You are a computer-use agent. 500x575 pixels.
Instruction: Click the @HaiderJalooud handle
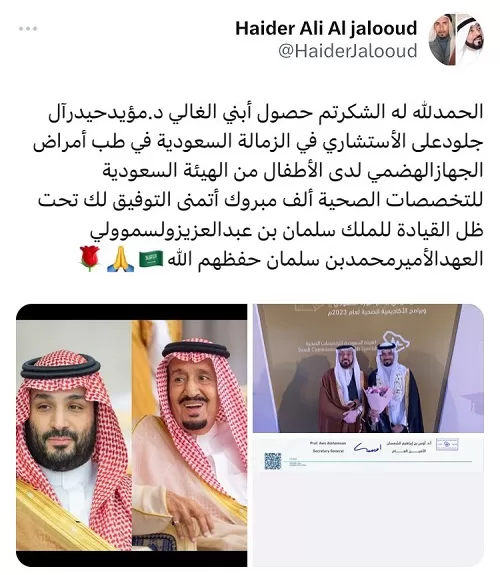(347, 51)
